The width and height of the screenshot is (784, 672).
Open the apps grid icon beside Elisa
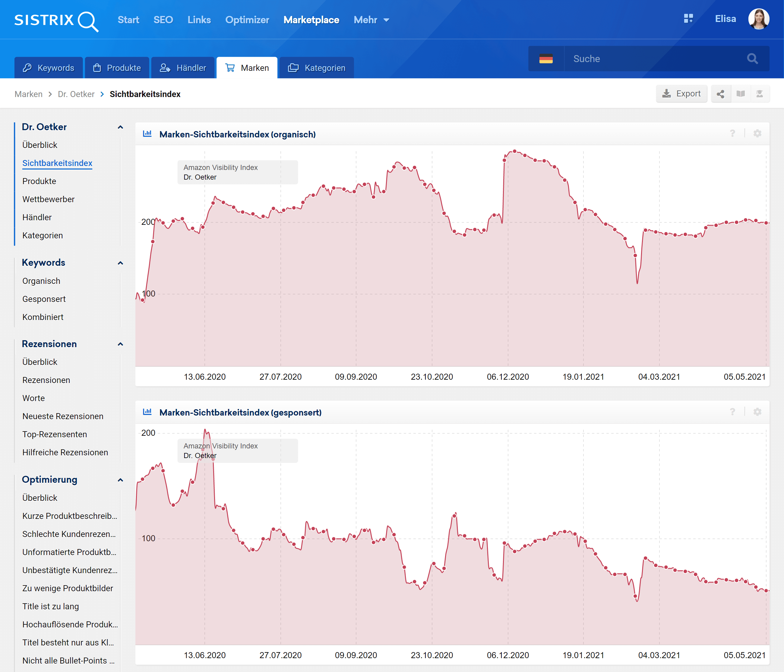pos(688,18)
